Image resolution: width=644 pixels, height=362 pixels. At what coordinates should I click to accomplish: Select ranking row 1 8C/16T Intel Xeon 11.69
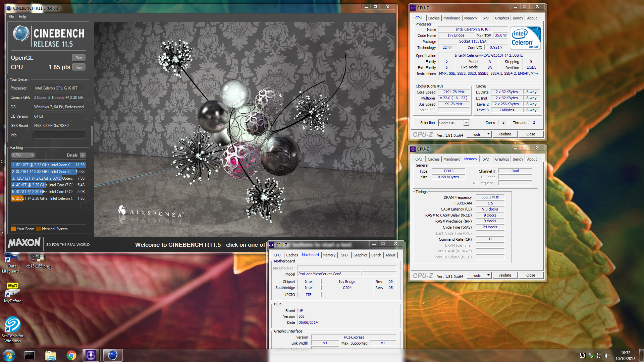click(x=48, y=165)
